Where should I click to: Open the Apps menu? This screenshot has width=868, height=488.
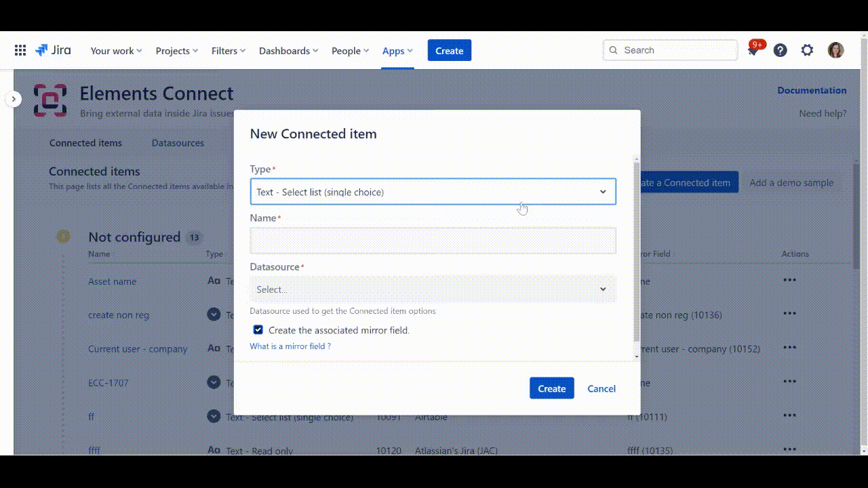tap(397, 50)
